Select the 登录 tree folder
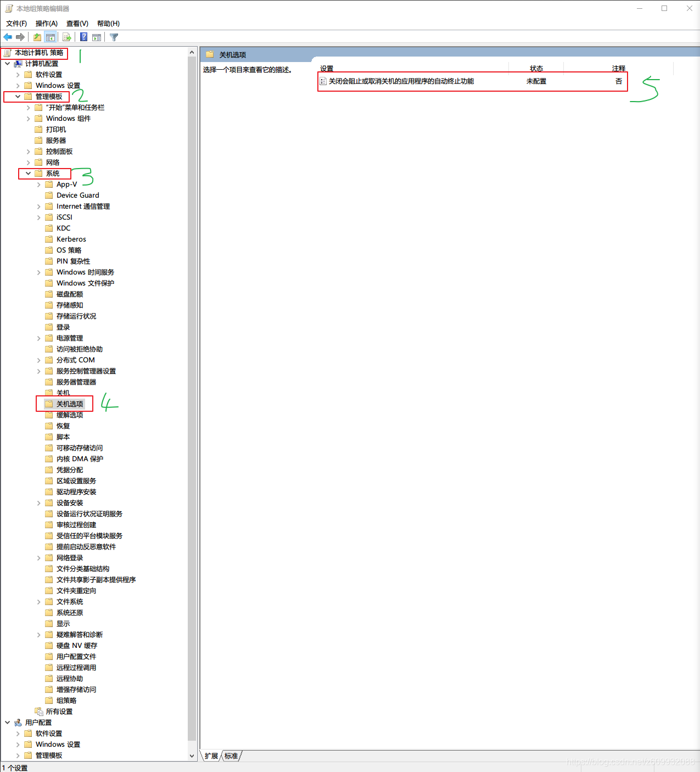The width and height of the screenshot is (700, 772). (63, 327)
